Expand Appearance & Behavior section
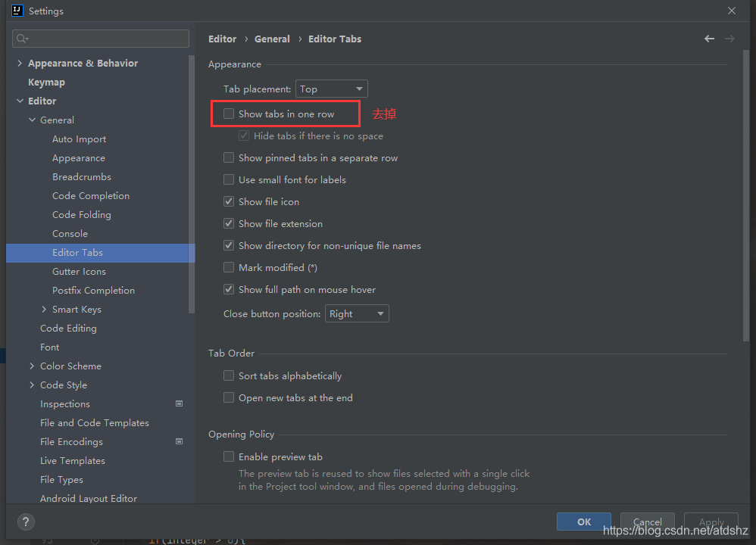Viewport: 756px width, 545px height. tap(20, 63)
